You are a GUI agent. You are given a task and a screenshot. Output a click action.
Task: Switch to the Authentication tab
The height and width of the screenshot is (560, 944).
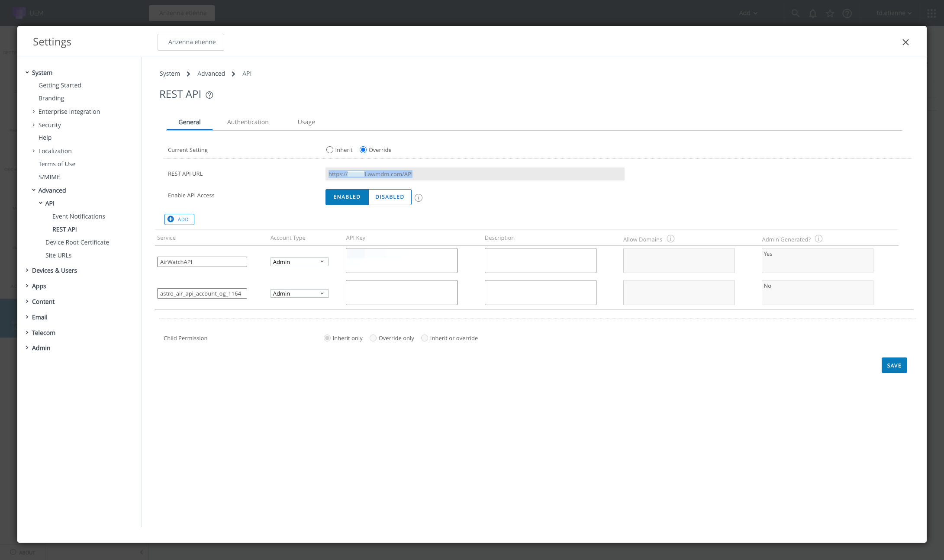pos(248,122)
